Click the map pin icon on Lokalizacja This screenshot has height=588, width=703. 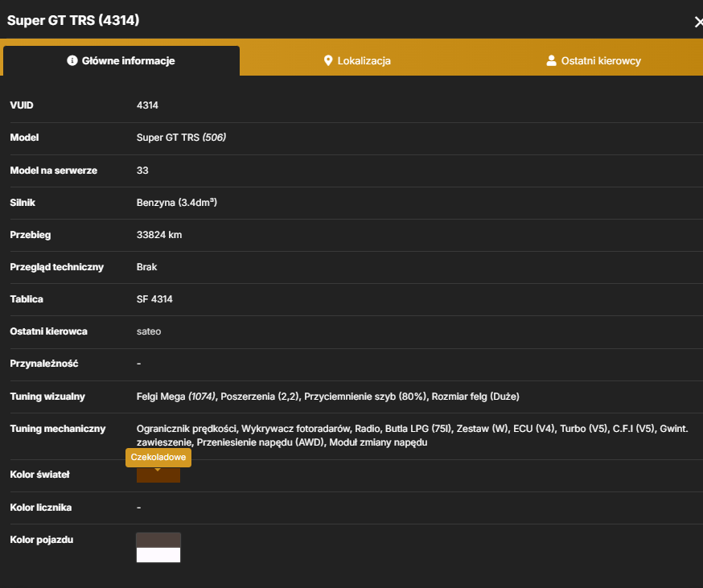click(328, 60)
